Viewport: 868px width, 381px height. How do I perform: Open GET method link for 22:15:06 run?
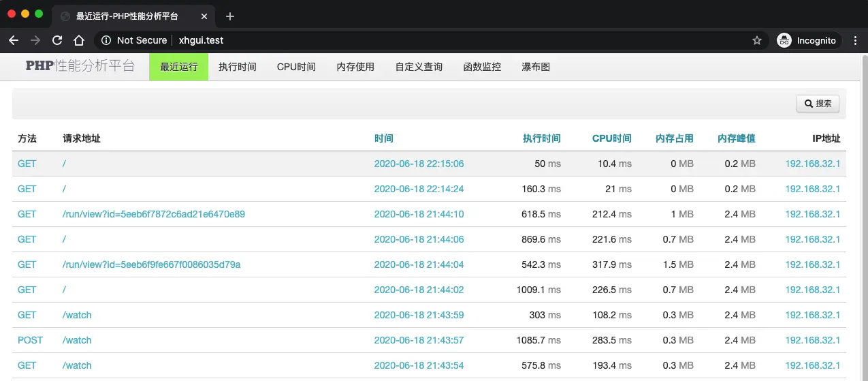[27, 164]
